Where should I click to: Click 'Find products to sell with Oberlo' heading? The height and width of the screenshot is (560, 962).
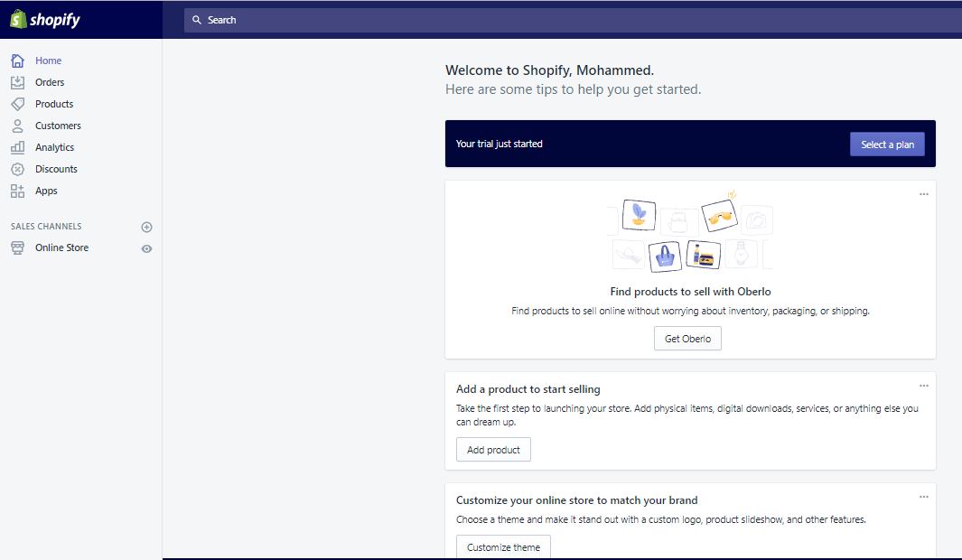pos(690,292)
